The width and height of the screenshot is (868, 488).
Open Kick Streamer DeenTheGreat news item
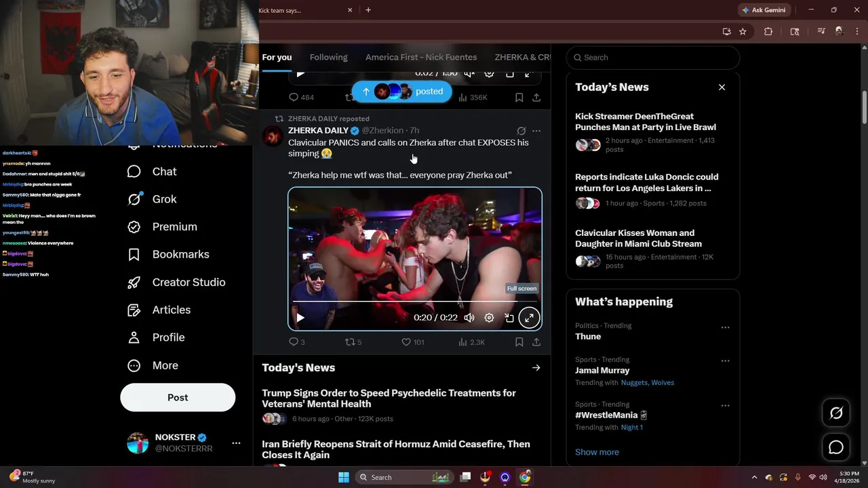[x=652, y=132]
